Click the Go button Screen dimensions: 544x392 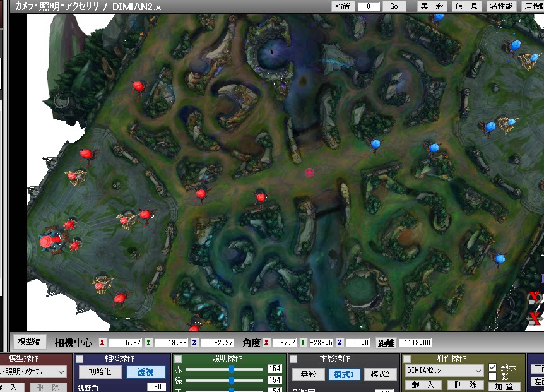point(394,6)
